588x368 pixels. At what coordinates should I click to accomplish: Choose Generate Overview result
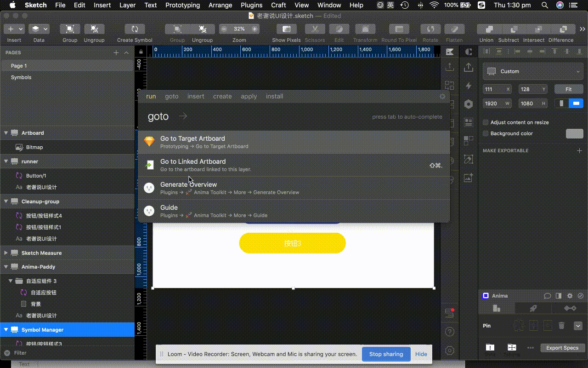tap(294, 188)
